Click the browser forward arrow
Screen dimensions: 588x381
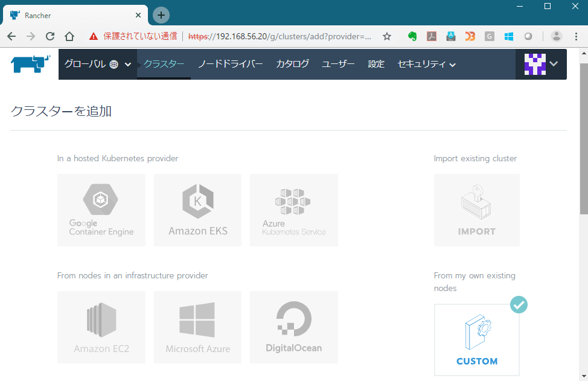coord(31,36)
